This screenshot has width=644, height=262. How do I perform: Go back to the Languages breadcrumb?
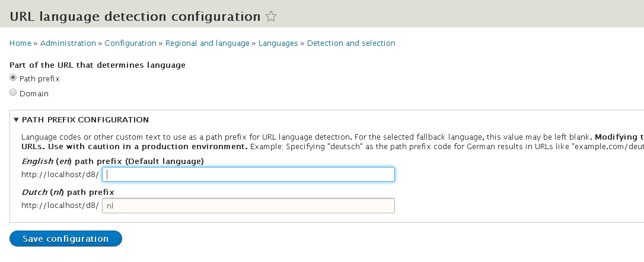click(x=278, y=43)
